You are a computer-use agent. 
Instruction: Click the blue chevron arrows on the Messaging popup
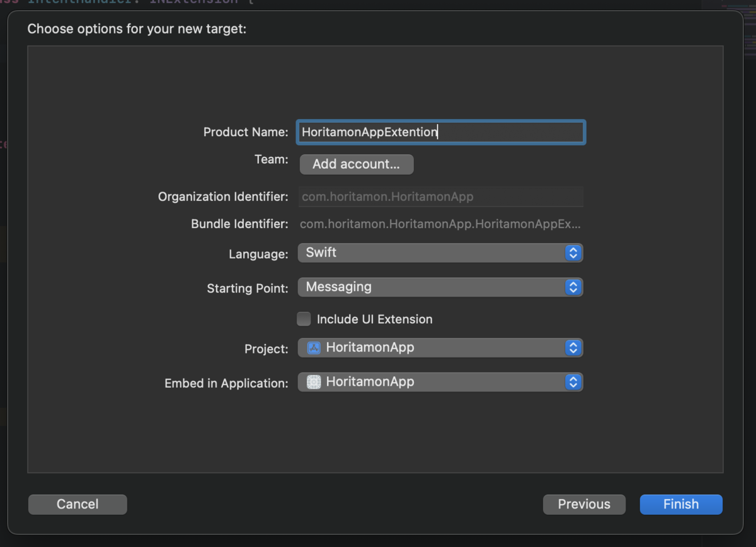573,287
